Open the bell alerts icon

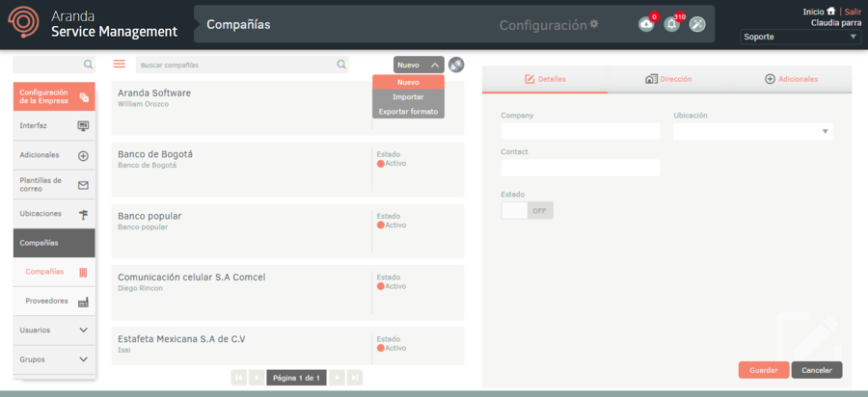(671, 24)
